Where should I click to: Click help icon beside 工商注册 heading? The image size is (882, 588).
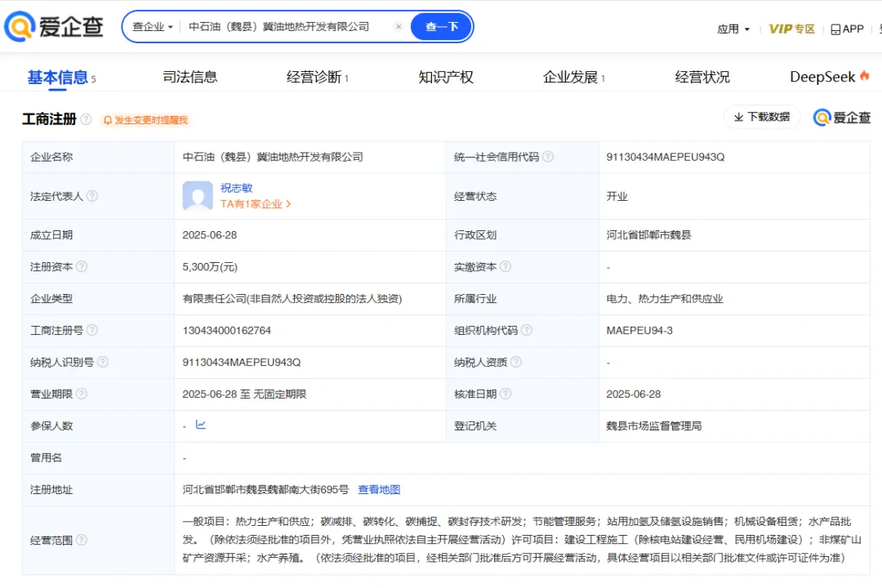click(x=86, y=119)
